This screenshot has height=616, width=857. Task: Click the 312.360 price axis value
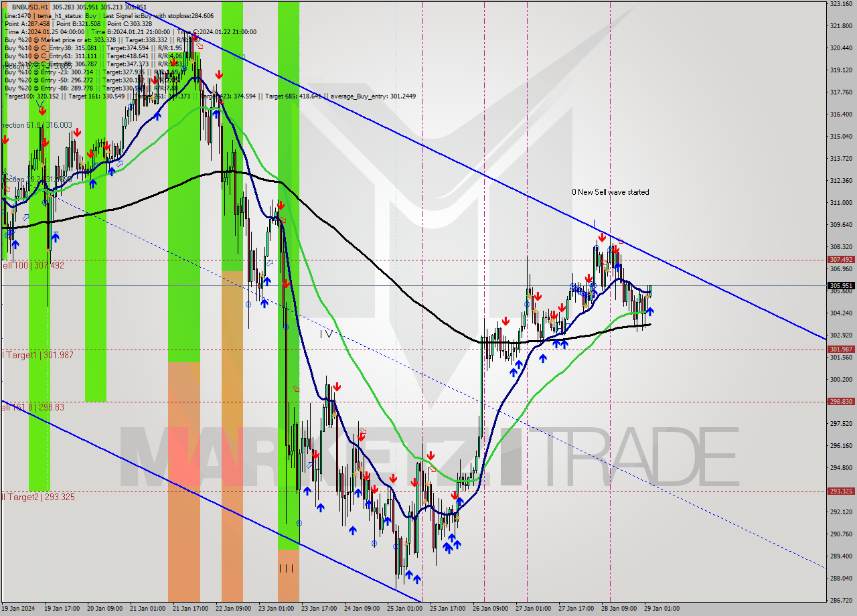841,181
